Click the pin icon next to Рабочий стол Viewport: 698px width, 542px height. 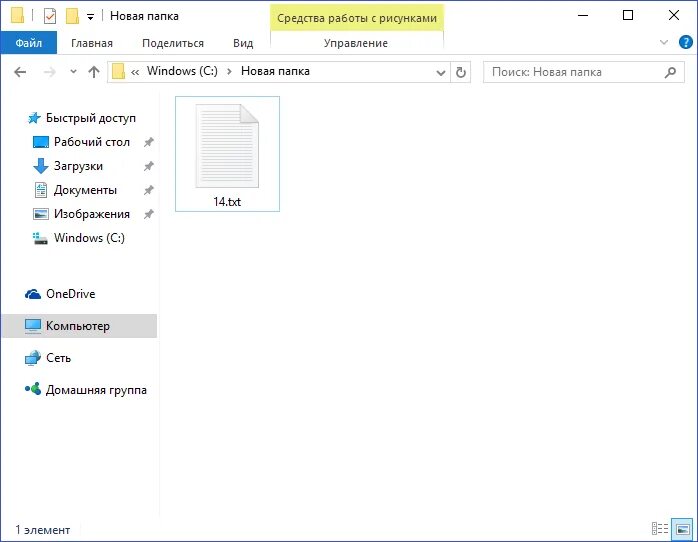(149, 142)
